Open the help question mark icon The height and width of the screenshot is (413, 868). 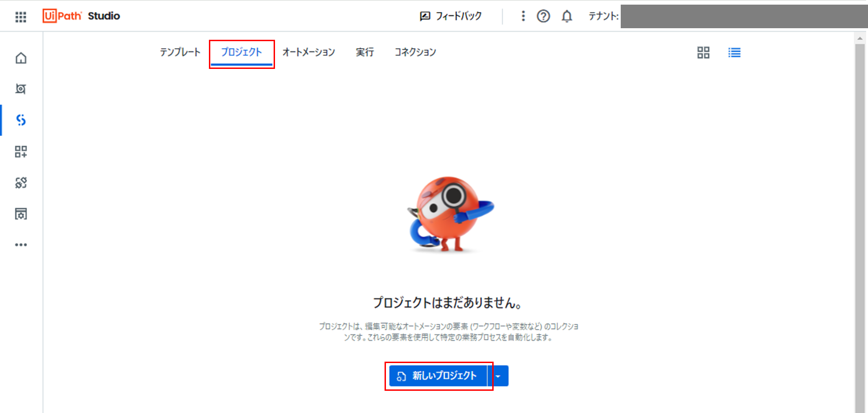point(544,16)
